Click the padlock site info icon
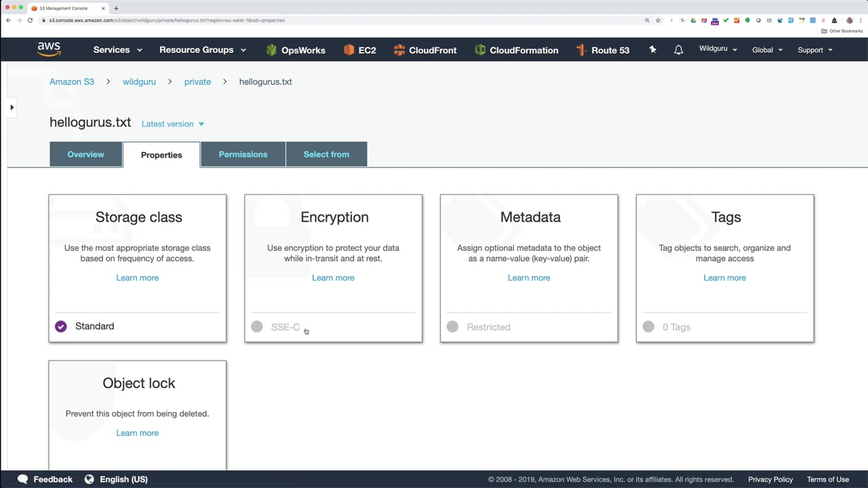Screen dimensions: 868x488 43,20
